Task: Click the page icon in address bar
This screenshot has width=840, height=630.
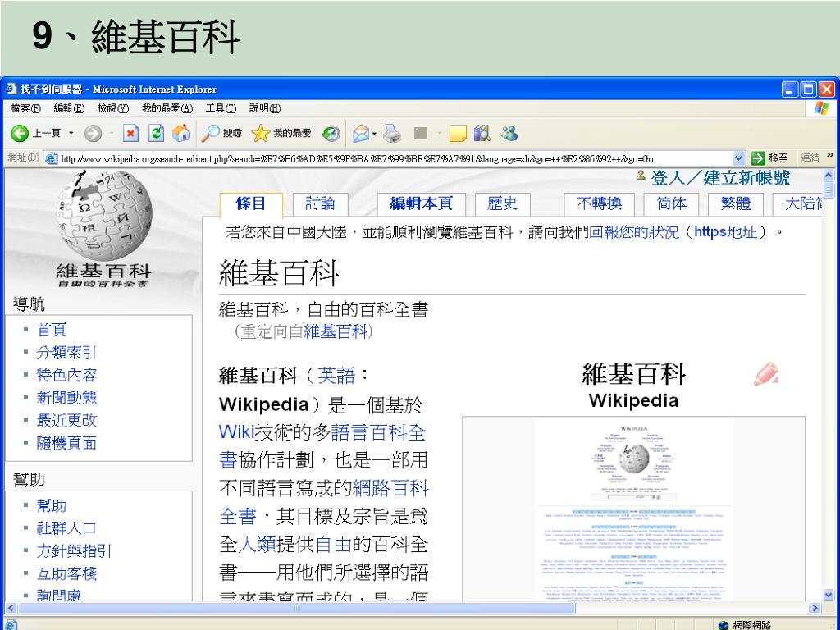Action: [51, 158]
